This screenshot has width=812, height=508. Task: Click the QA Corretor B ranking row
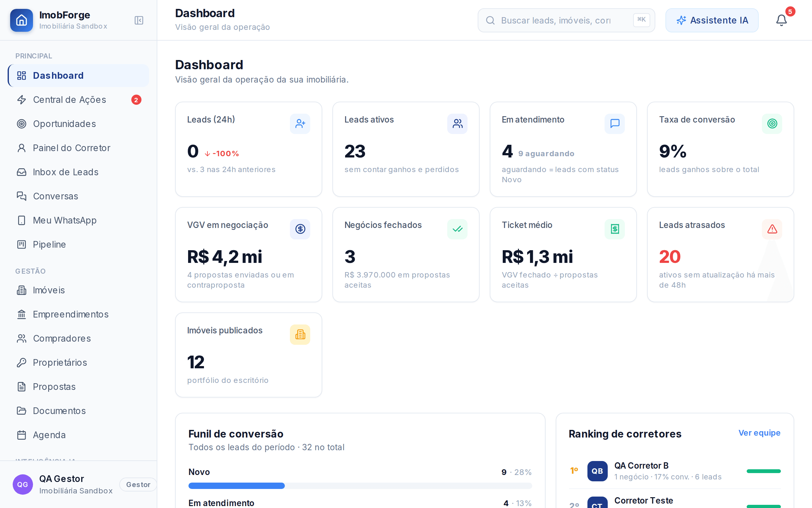675,471
